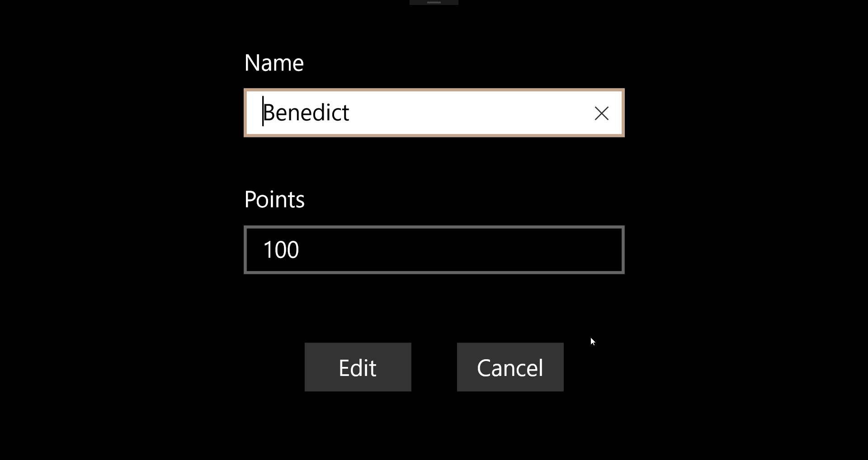This screenshot has height=460, width=868.
Task: Focus the Name text box
Action: pyautogui.click(x=434, y=113)
